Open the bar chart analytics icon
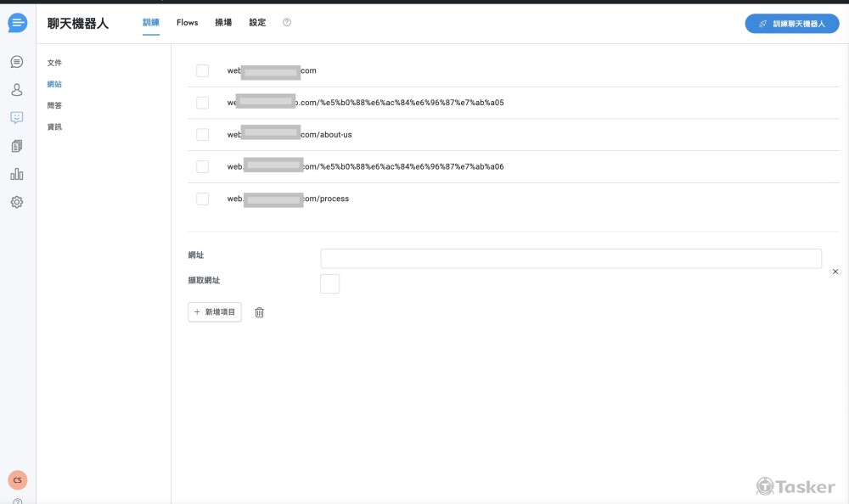The width and height of the screenshot is (849, 504). point(17,174)
